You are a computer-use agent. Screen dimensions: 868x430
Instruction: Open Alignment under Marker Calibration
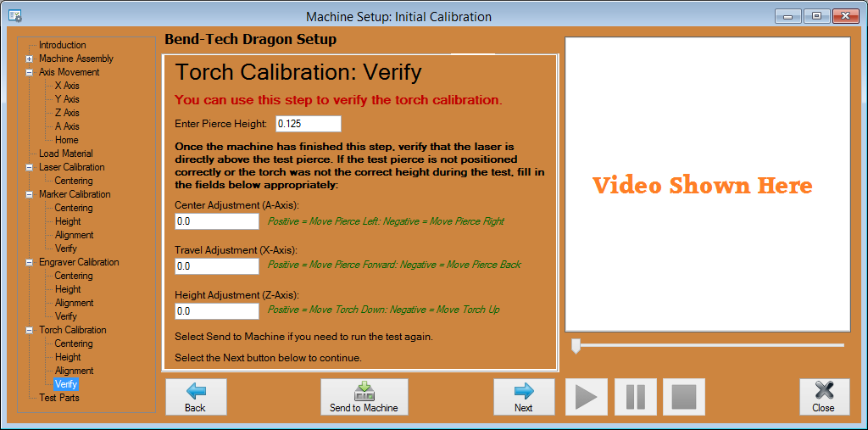[x=75, y=235]
